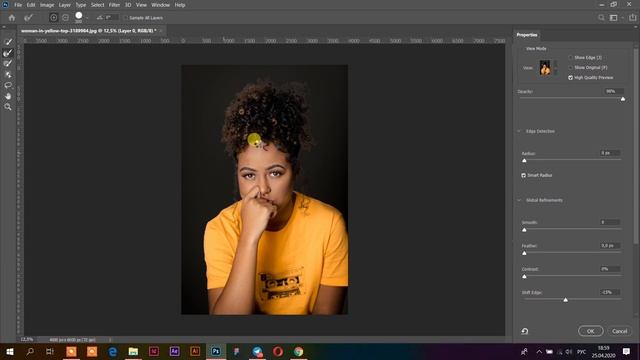Open Telegram from the taskbar
640x360 pixels.
click(257, 351)
